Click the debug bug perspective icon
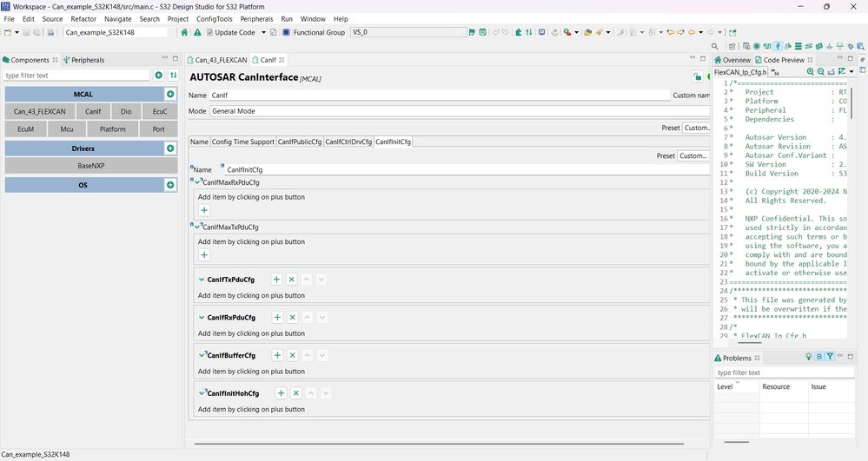 click(x=851, y=47)
